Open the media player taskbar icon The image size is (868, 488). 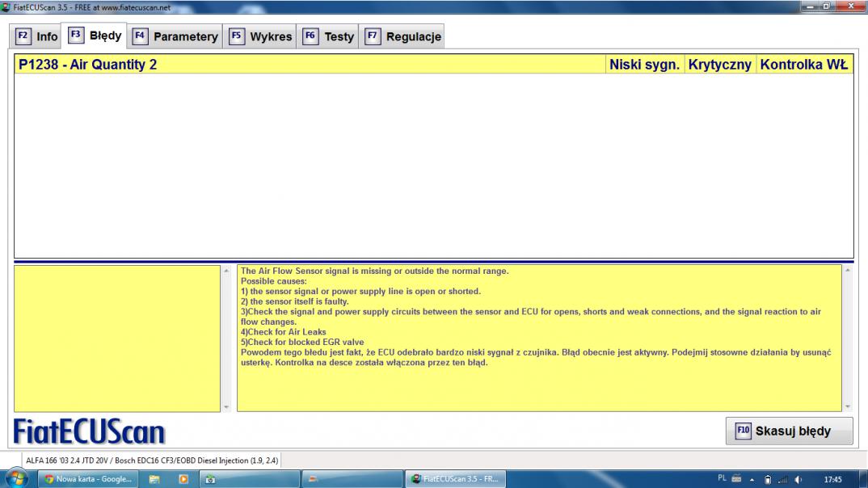point(183,479)
